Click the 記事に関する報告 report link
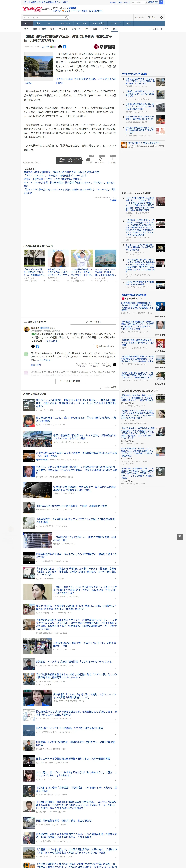The image size is (186, 868). coord(32,162)
